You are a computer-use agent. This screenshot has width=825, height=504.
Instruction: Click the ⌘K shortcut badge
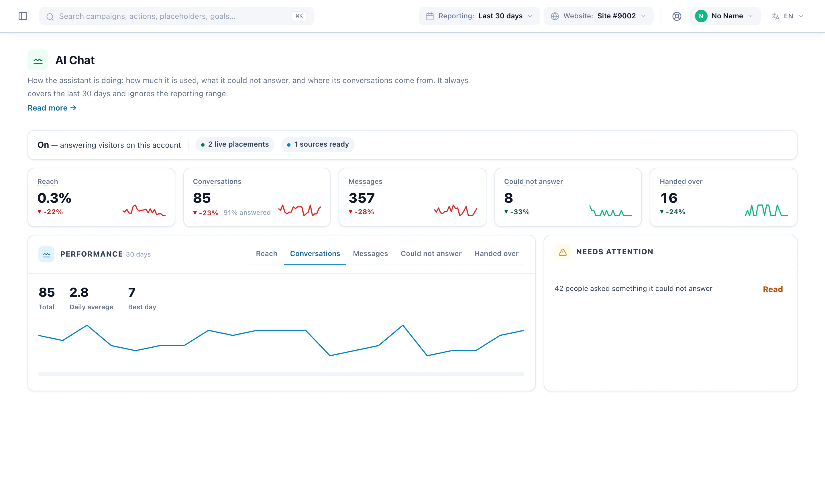click(x=299, y=16)
